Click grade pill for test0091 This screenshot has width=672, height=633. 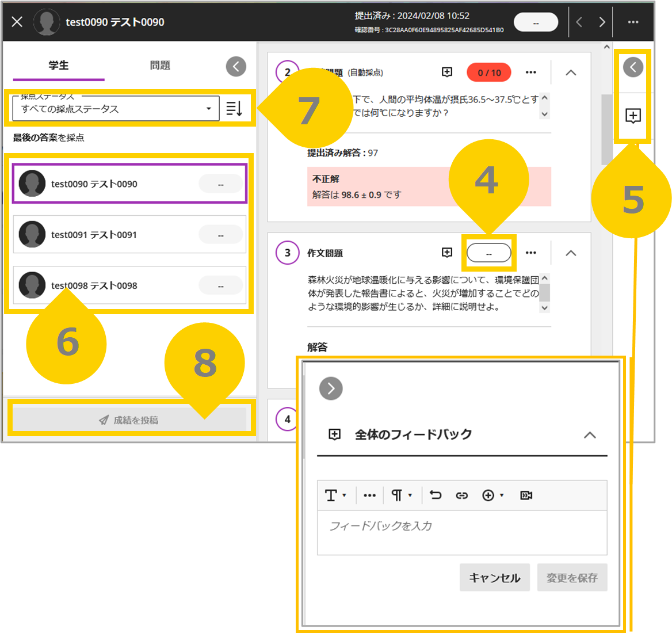click(221, 235)
